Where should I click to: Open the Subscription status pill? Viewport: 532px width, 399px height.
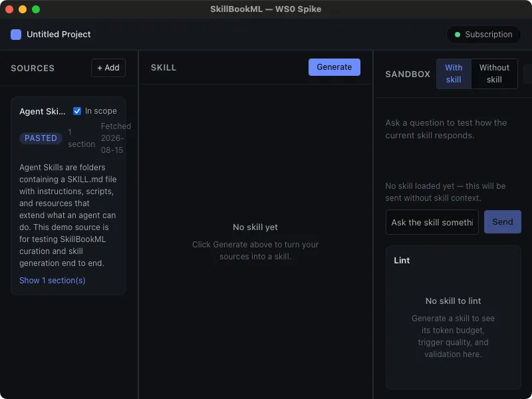483,35
